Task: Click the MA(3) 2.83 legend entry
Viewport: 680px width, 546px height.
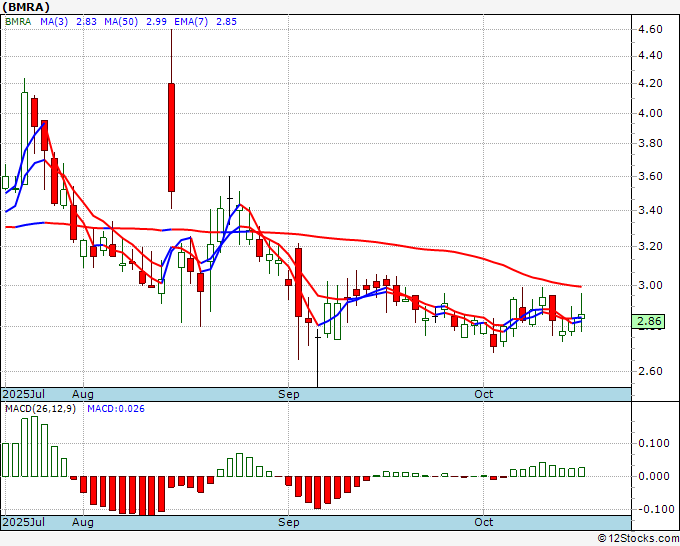Action: tap(69, 22)
